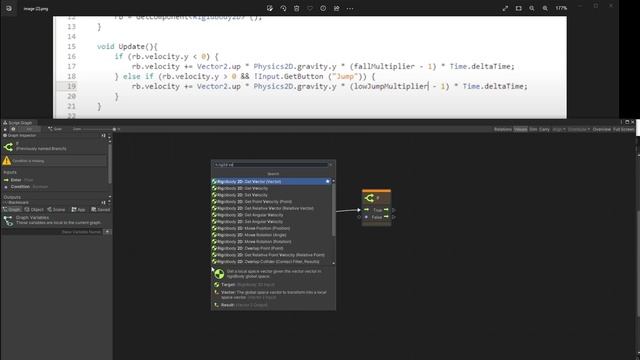Select Rigidbody 2D: Move Rotation (Angle)
The image size is (640, 360).
click(271, 235)
